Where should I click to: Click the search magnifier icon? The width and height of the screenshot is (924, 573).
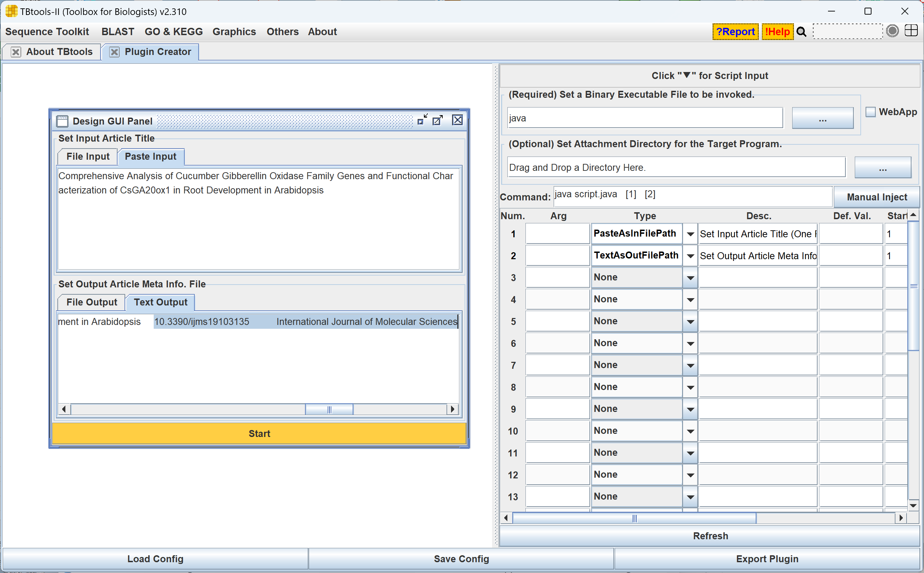tap(801, 32)
